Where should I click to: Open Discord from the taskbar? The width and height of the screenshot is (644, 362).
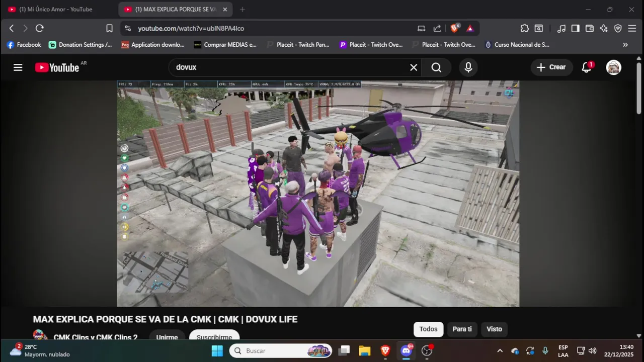coord(406,350)
